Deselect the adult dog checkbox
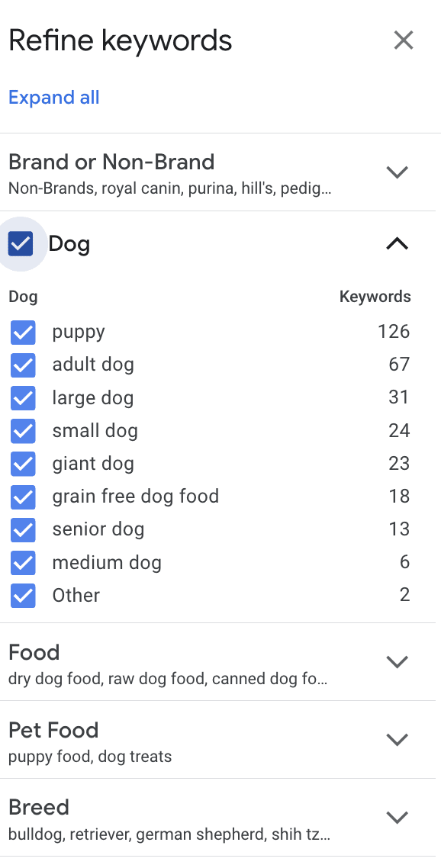Viewport: 441px width, 868px height. pyautogui.click(x=23, y=365)
